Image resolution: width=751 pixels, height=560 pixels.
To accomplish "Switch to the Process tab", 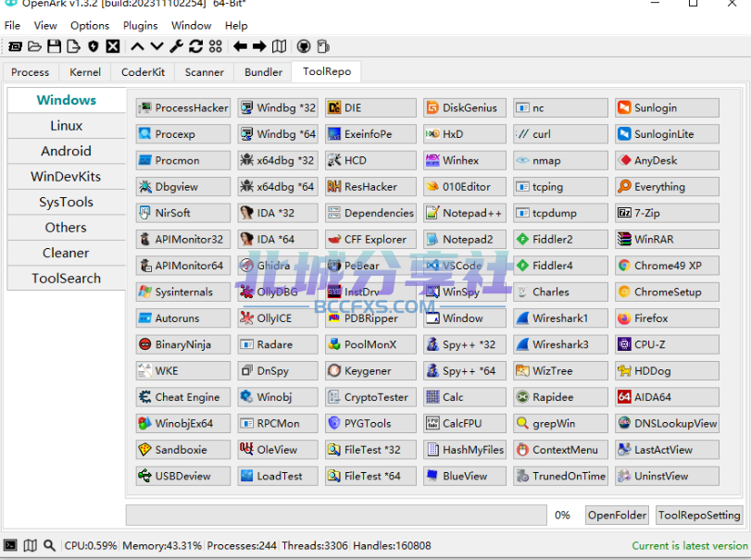I will [x=31, y=72].
